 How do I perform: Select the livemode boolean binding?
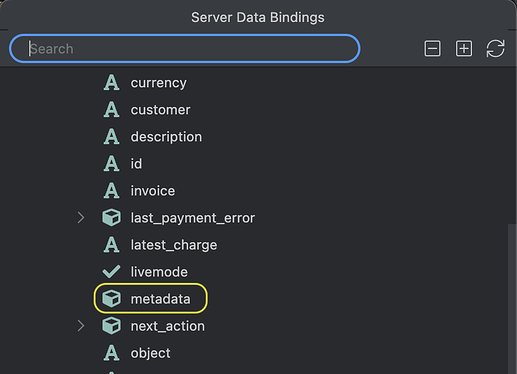point(159,272)
